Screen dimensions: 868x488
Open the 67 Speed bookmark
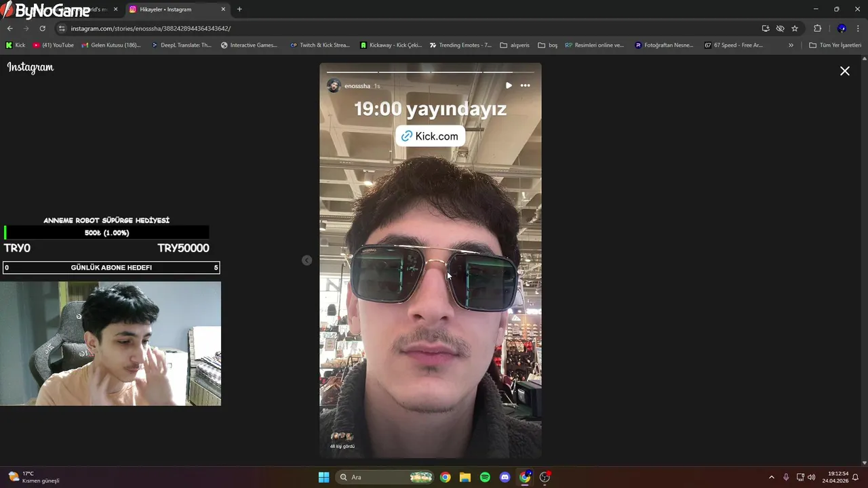[734, 45]
